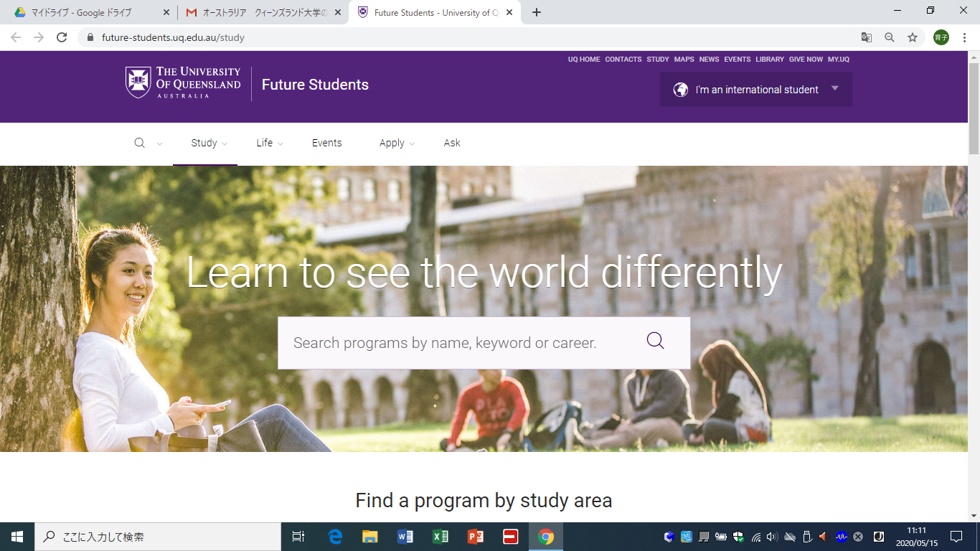Open the EVENTS top link
The image size is (980, 551).
[x=738, y=60]
